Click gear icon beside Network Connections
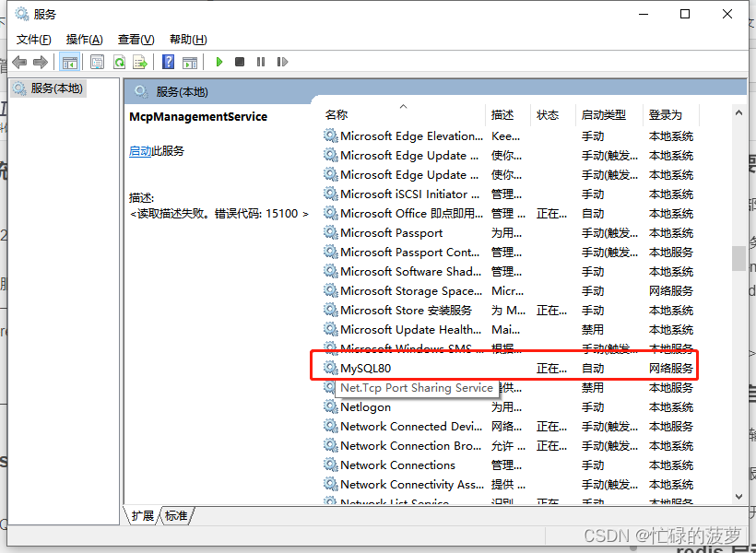756x553 pixels. [330, 465]
